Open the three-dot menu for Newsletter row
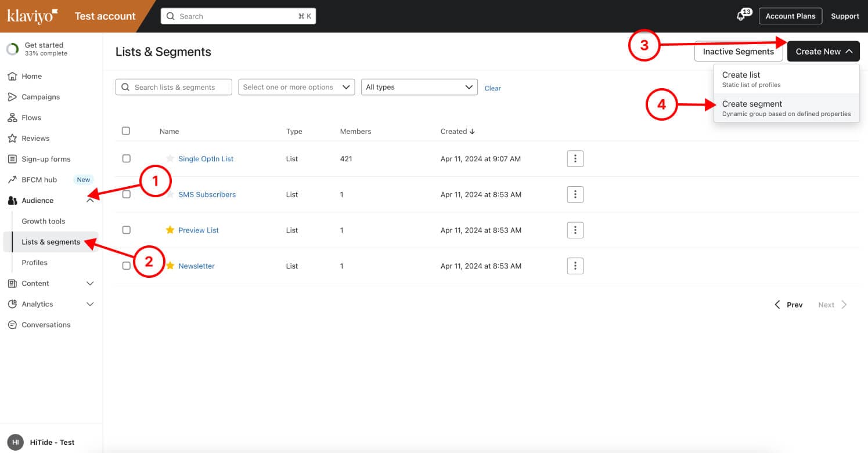The height and width of the screenshot is (453, 868). [575, 266]
